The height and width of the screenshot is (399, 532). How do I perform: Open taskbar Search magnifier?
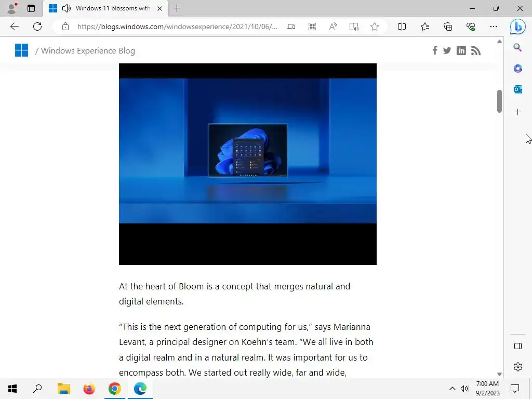point(37,389)
